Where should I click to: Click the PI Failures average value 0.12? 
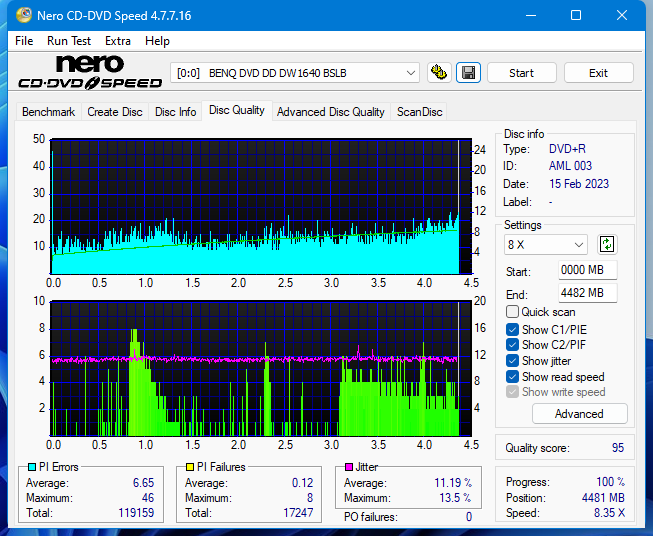[302, 483]
